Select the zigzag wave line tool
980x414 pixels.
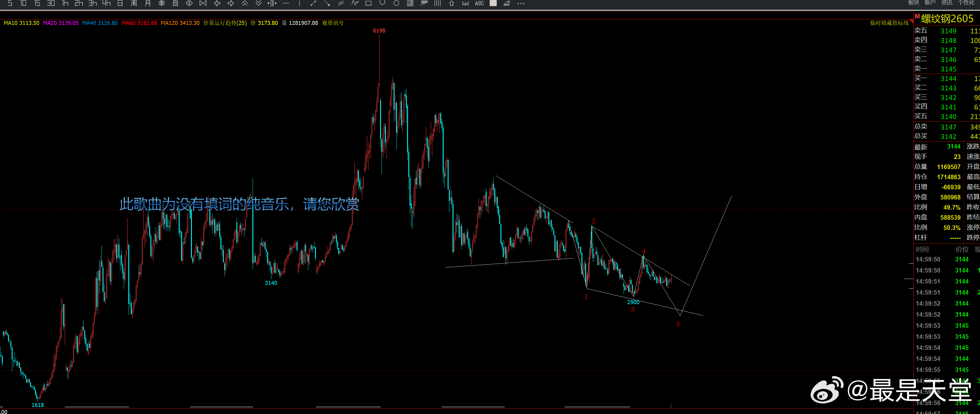(355, 3)
